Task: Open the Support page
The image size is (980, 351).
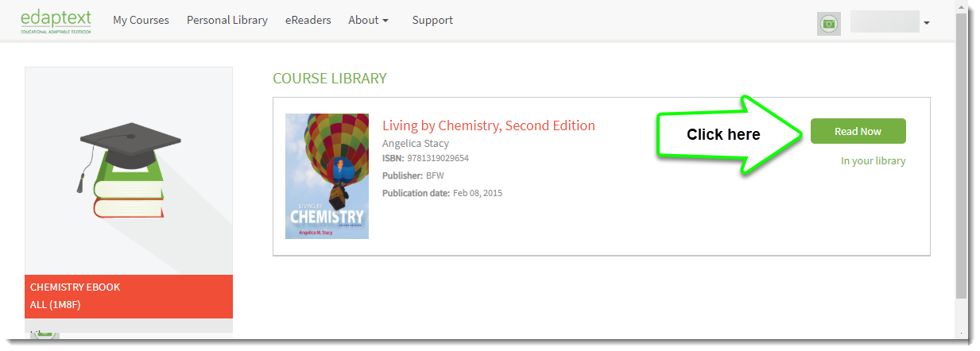Action: (432, 21)
